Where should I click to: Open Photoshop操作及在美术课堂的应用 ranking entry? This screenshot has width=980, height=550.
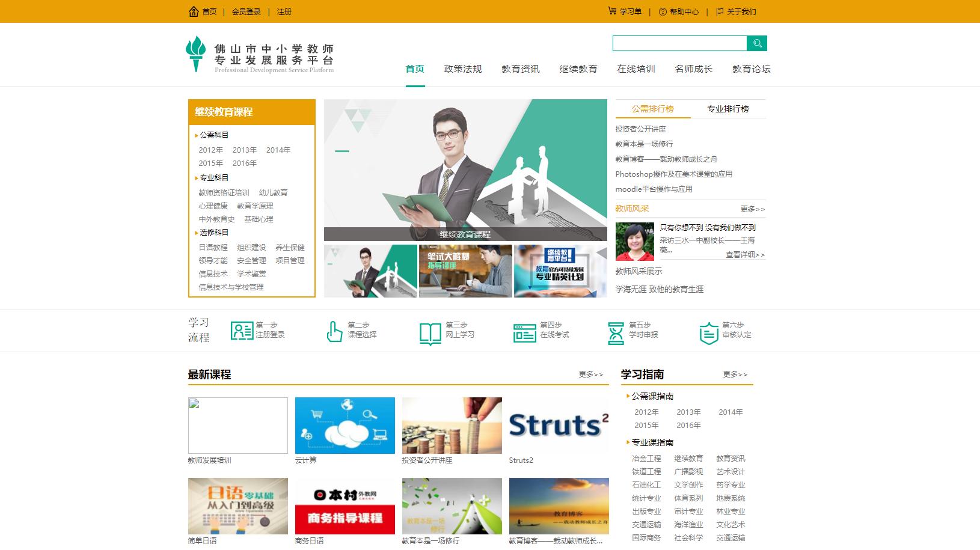pyautogui.click(x=673, y=174)
